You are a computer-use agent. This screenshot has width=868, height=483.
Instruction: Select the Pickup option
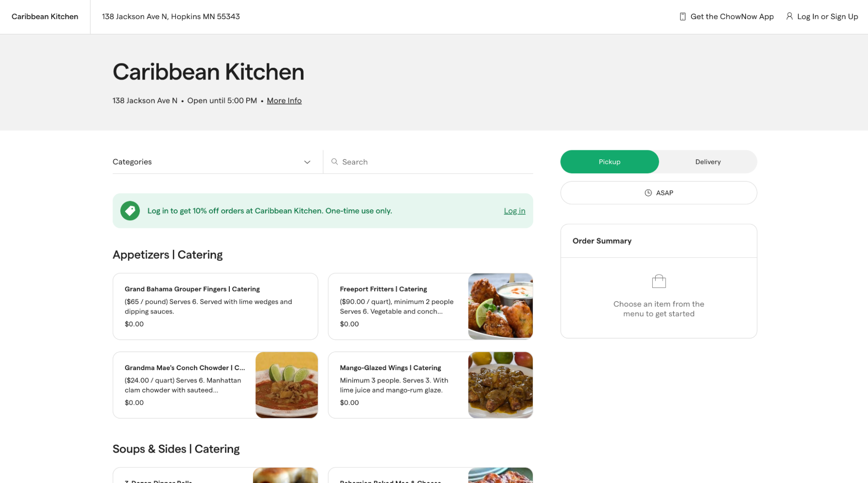(609, 162)
